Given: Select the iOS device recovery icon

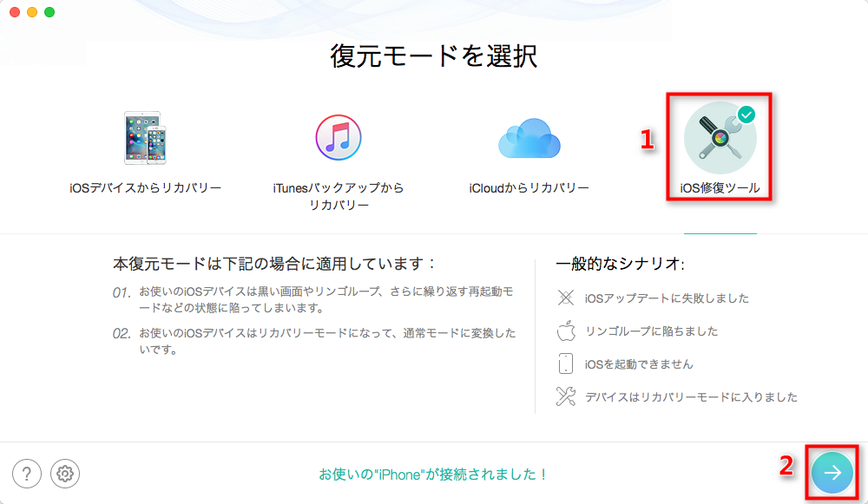Looking at the screenshot, I should click(x=146, y=138).
